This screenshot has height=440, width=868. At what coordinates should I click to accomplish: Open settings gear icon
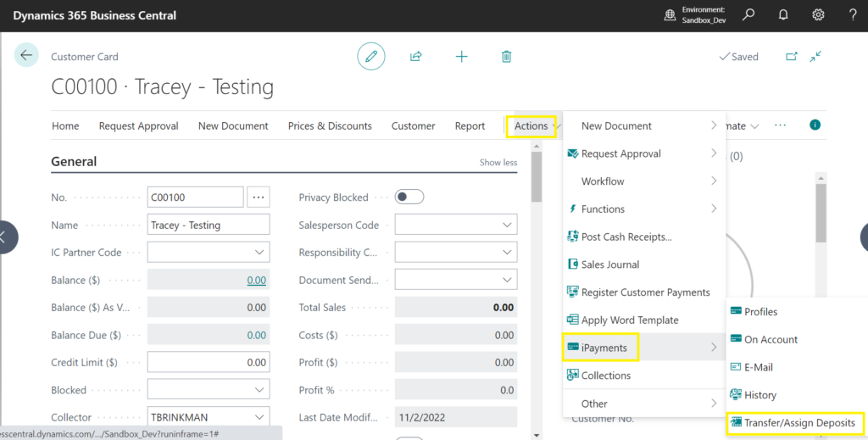(x=818, y=15)
